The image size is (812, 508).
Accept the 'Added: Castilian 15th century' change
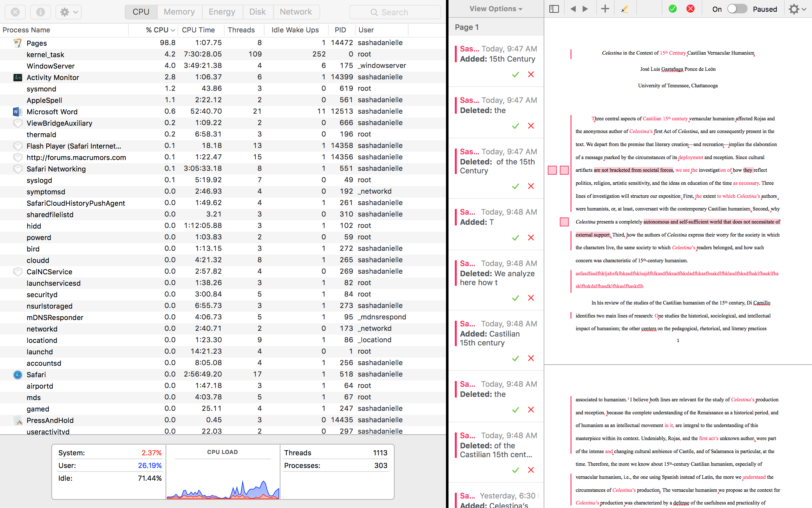tap(515, 358)
